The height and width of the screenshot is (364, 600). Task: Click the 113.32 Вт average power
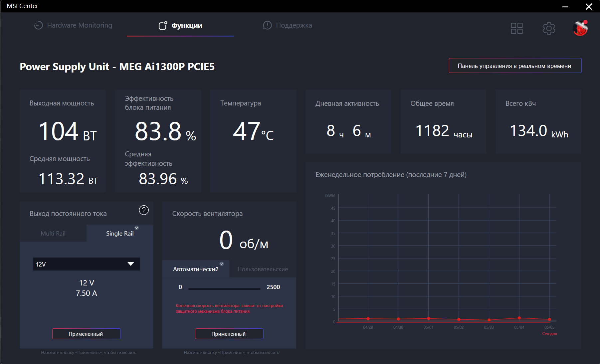click(x=68, y=179)
